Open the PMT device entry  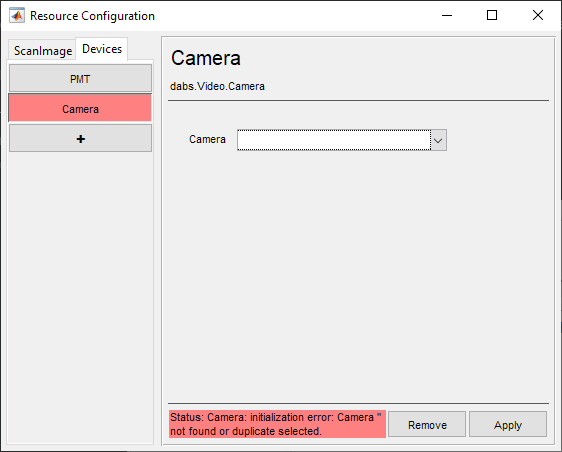tap(80, 78)
